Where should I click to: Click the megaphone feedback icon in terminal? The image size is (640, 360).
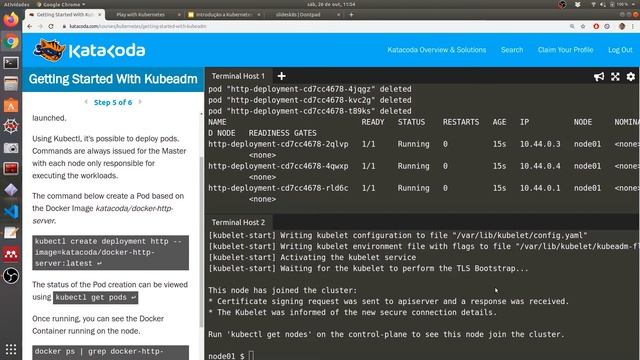pyautogui.click(x=599, y=76)
